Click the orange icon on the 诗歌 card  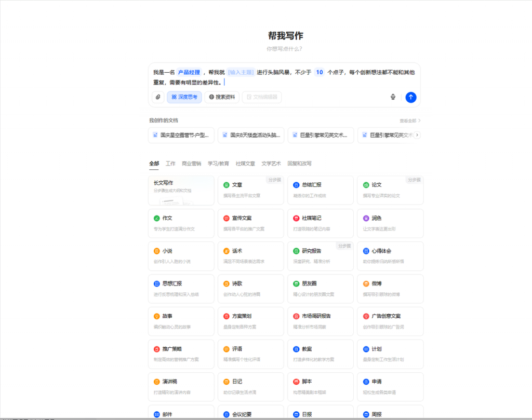[x=226, y=284]
